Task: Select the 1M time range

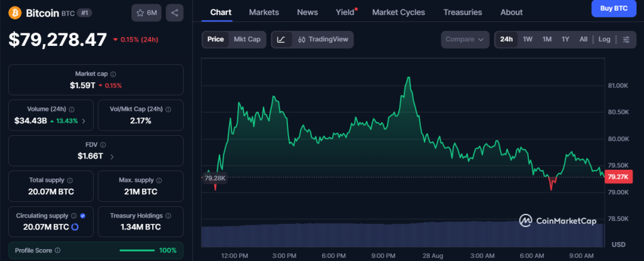Action: pos(547,40)
